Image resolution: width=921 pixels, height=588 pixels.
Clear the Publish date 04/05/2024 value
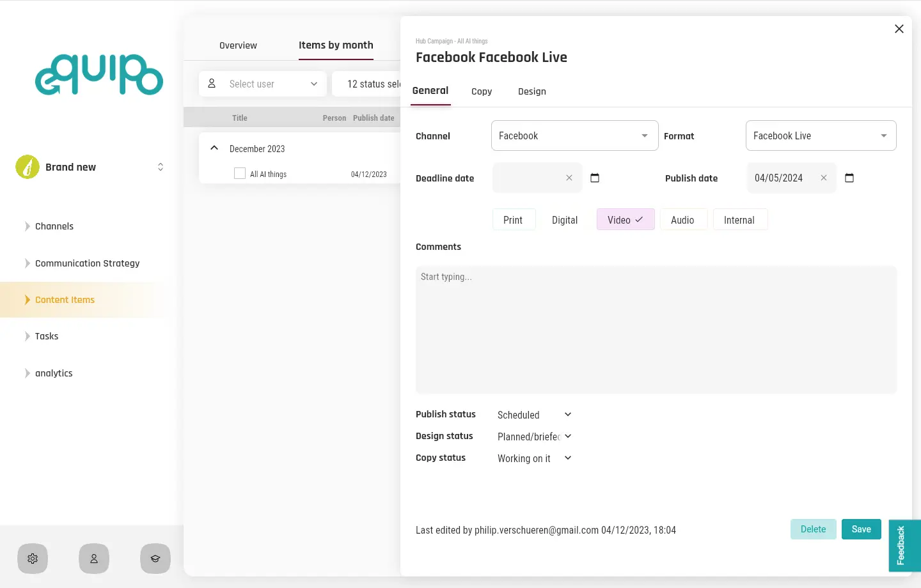[x=824, y=178]
